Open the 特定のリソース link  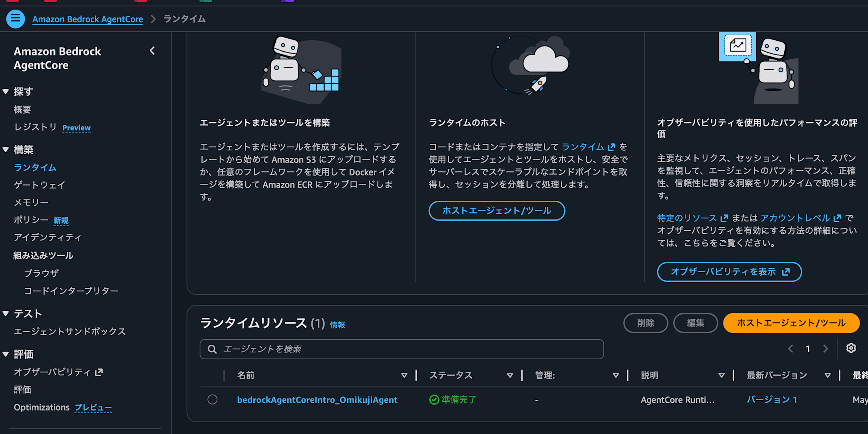click(687, 218)
